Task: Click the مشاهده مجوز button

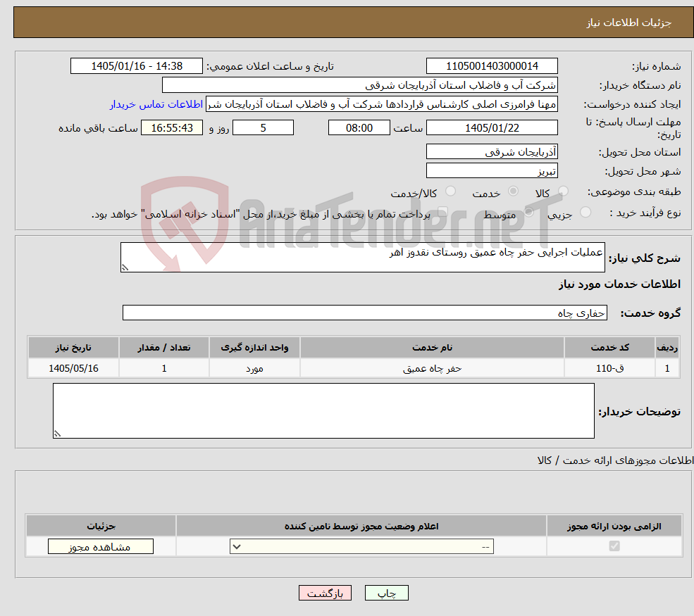Action: 101,546
